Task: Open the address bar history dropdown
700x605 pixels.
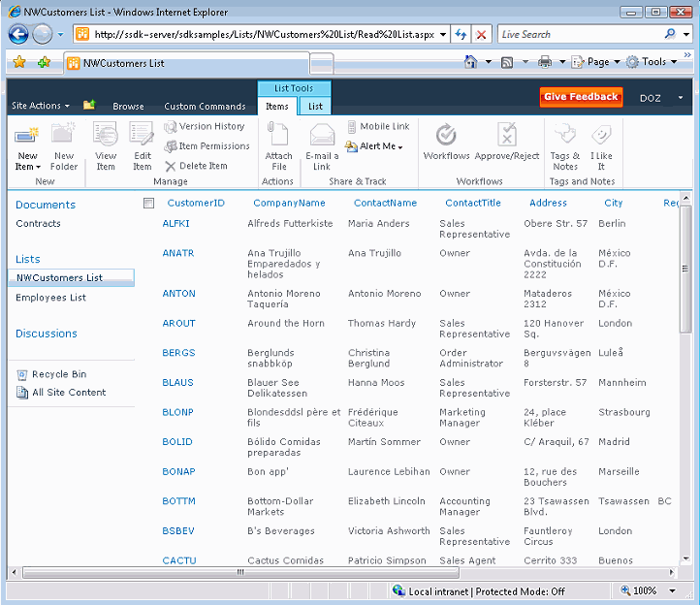Action: (443, 34)
